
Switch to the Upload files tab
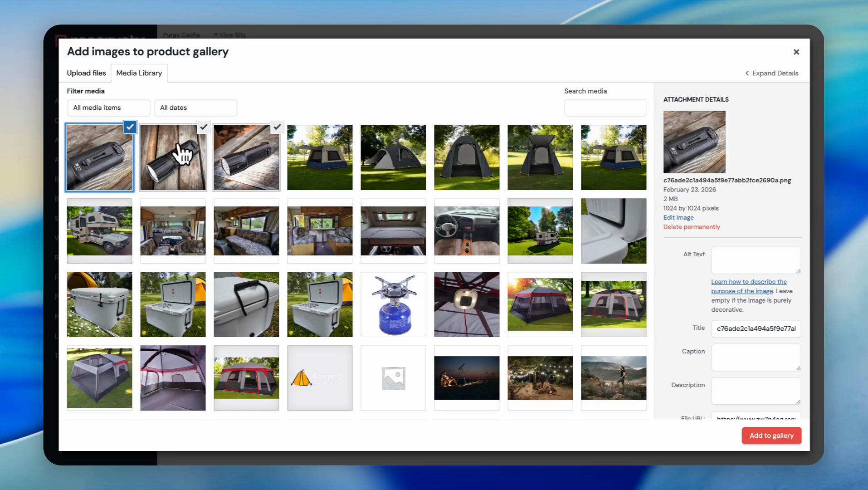(86, 73)
